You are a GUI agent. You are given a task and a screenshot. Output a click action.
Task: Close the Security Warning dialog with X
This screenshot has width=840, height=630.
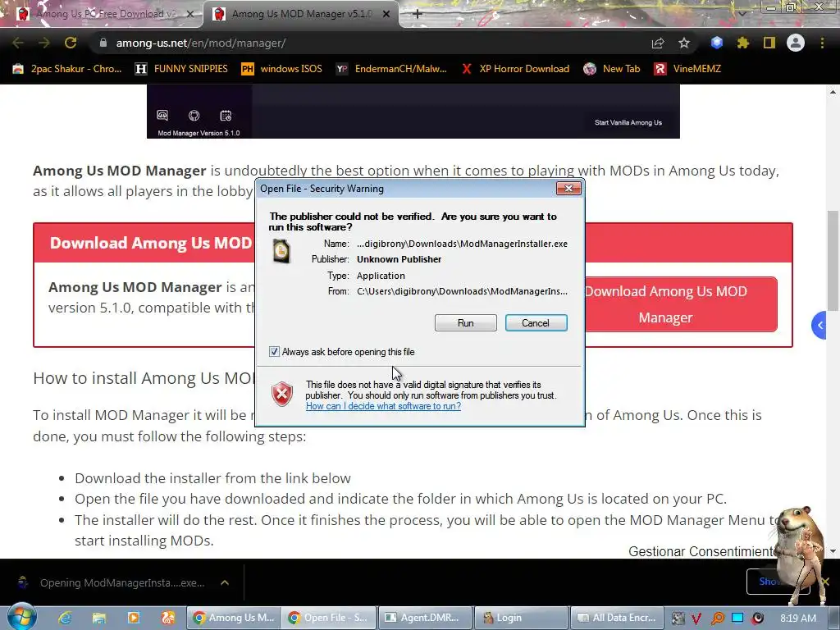(569, 188)
